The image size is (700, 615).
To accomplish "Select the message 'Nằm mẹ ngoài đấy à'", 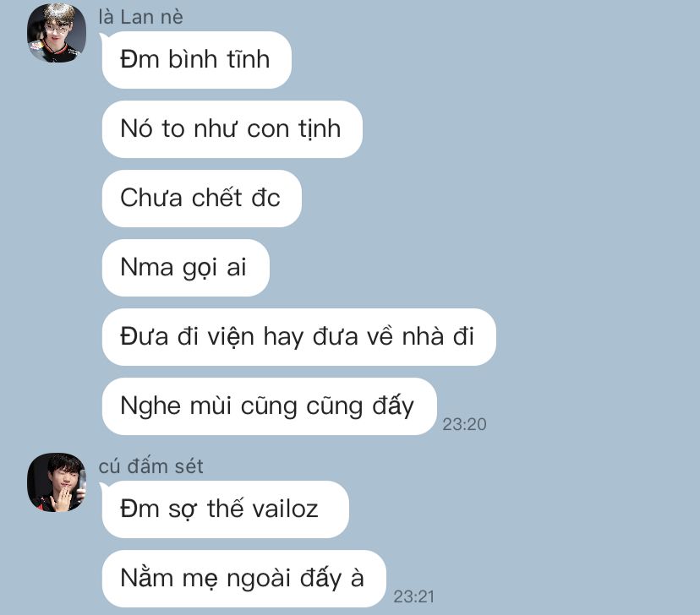I will 243,578.
